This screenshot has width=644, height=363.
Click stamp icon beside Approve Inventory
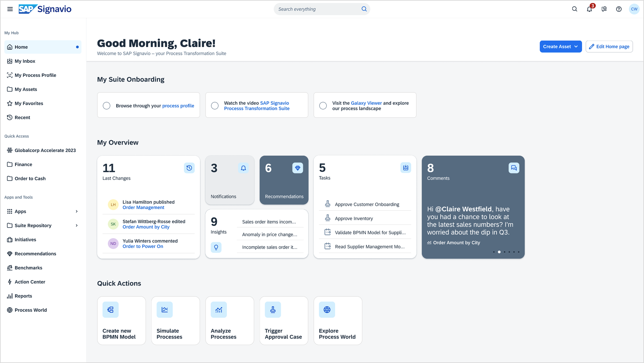pos(327,218)
